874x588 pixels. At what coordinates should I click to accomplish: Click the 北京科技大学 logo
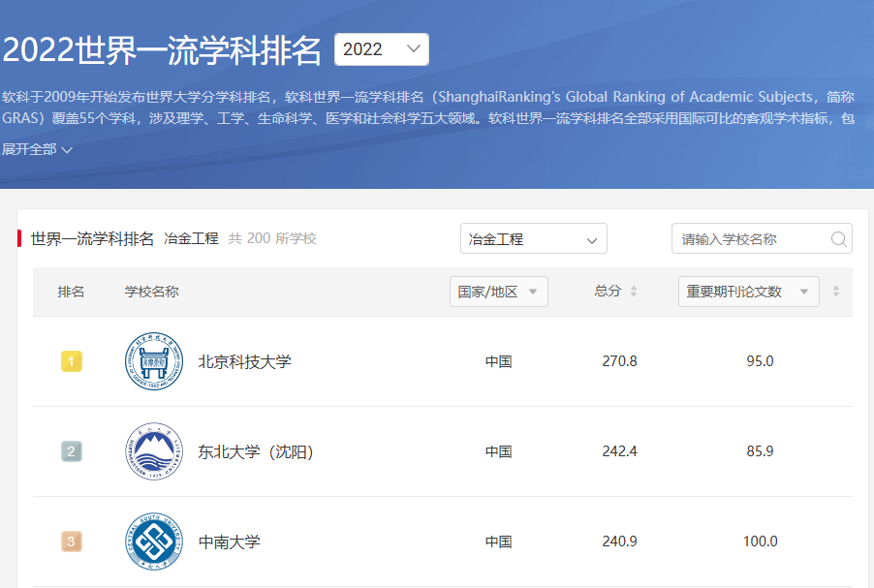tap(154, 361)
